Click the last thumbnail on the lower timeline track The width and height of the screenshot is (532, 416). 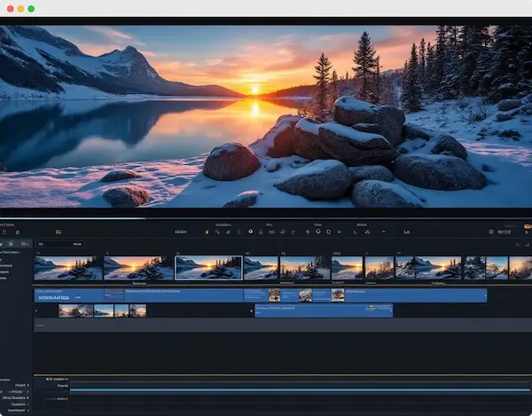tap(137, 310)
